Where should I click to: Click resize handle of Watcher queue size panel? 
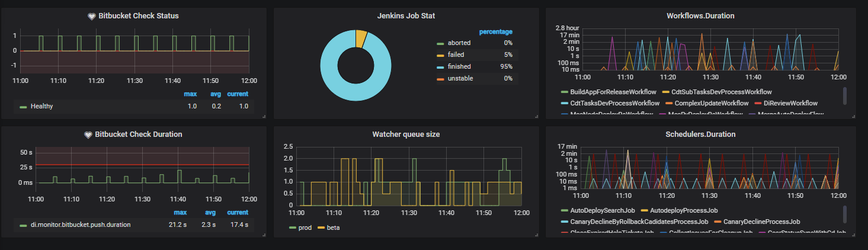pyautogui.click(x=536, y=235)
